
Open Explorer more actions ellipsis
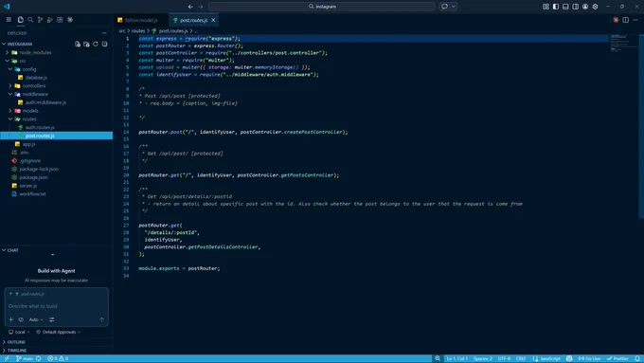click(x=104, y=33)
